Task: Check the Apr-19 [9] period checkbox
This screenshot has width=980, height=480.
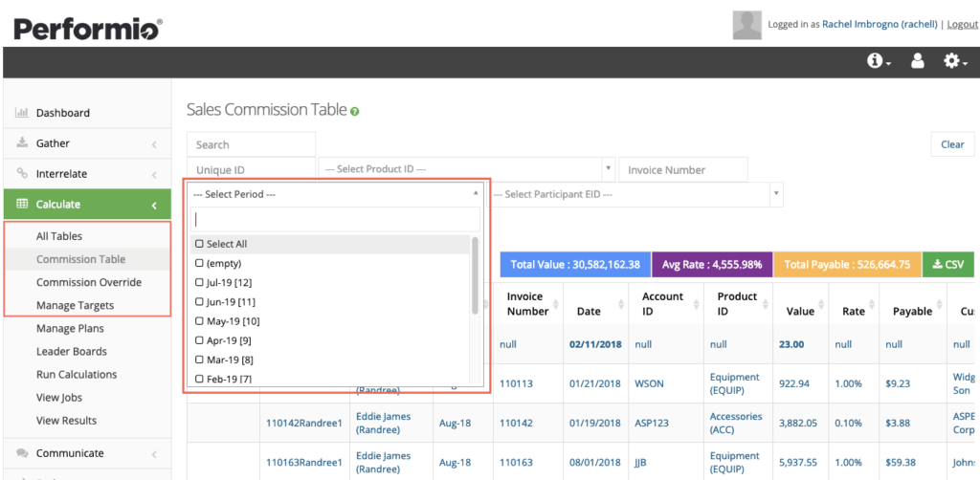Action: tap(199, 340)
